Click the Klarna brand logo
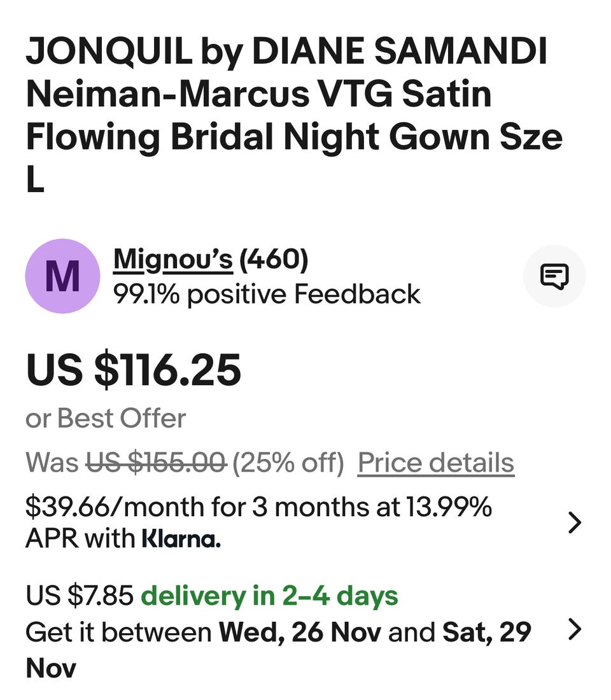Viewport: 611px width, 700px height. (181, 540)
